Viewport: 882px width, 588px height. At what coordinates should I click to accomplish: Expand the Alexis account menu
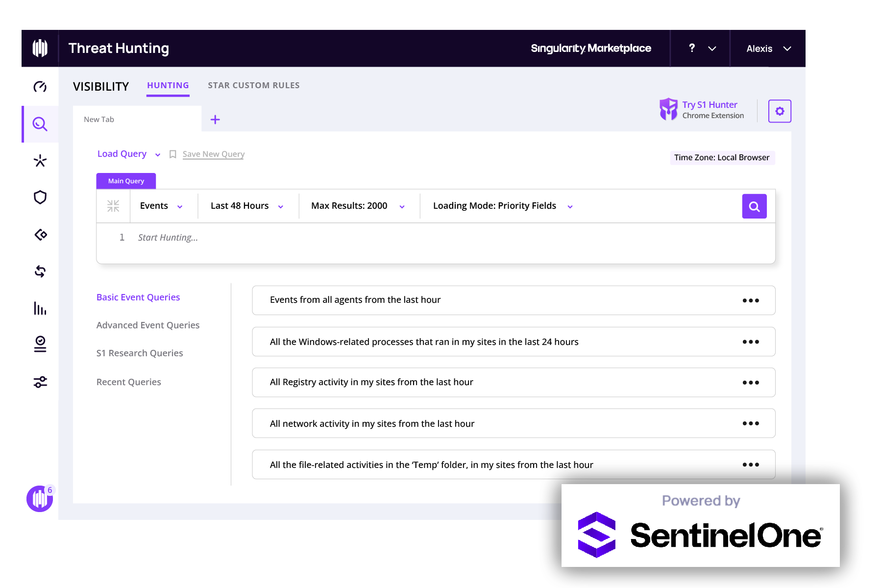[x=767, y=49]
